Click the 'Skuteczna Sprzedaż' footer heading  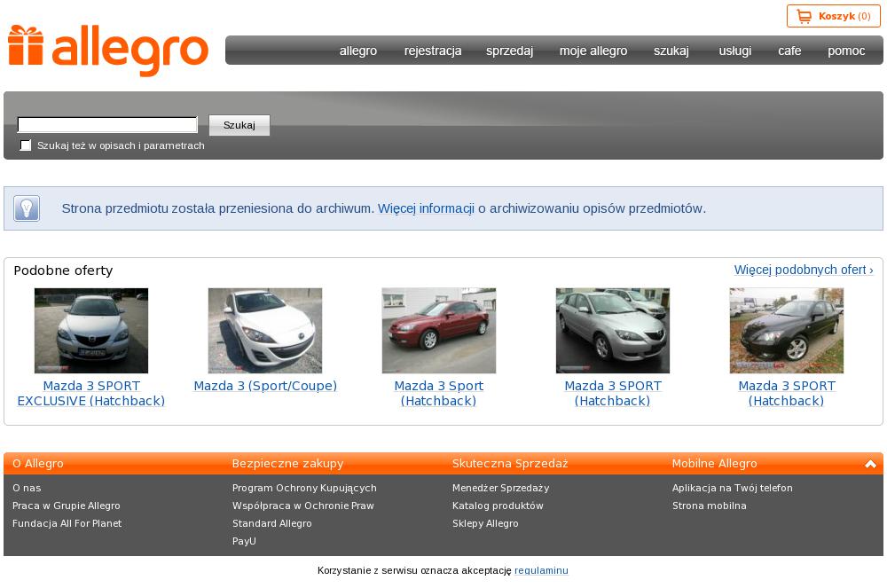510,464
